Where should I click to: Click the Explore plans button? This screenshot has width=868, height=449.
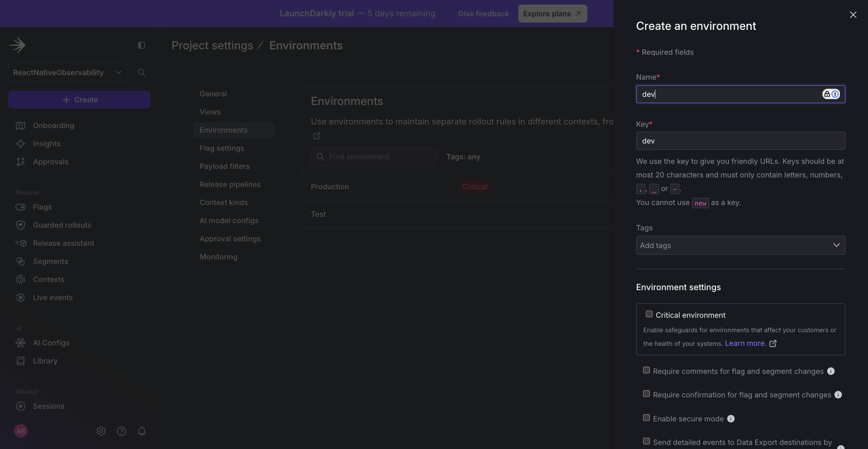pos(552,14)
